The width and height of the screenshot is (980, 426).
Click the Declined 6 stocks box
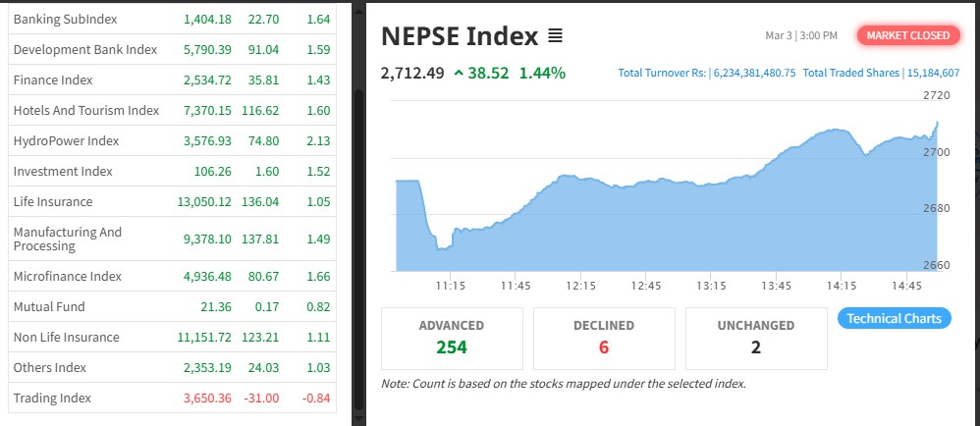[x=604, y=338]
